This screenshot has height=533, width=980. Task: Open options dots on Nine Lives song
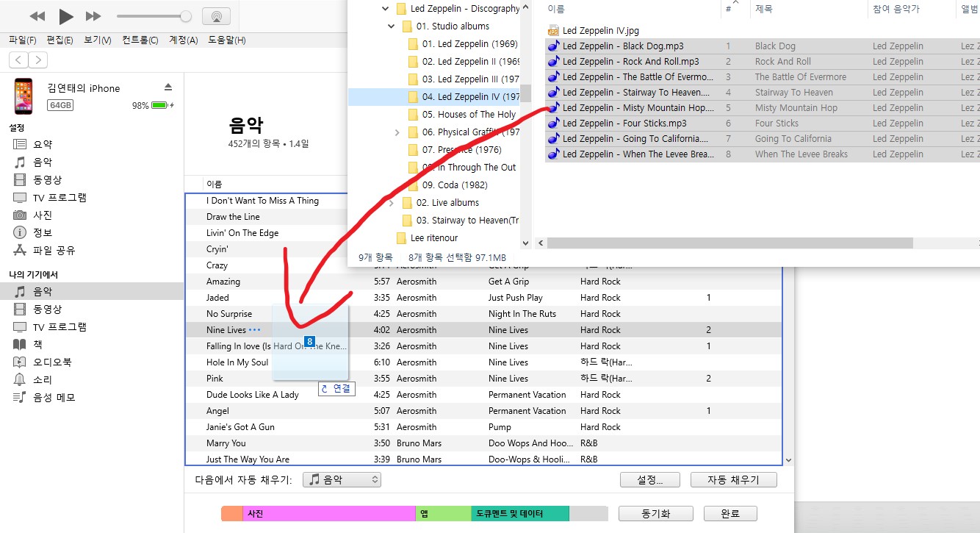255,330
